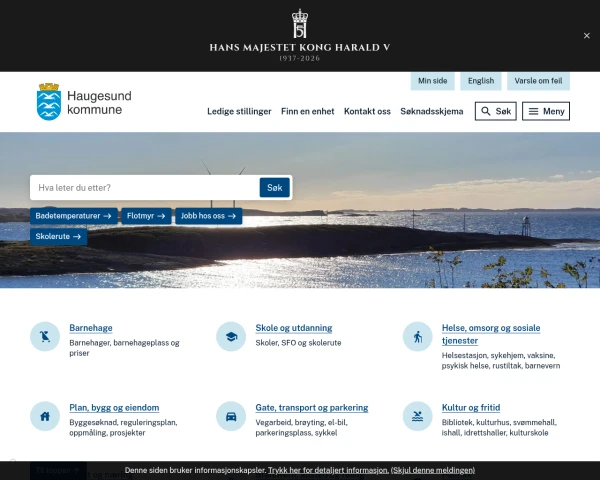This screenshot has height=480, width=600.
Task: Click the Helse, omsorg walking-person icon
Action: [x=417, y=336]
